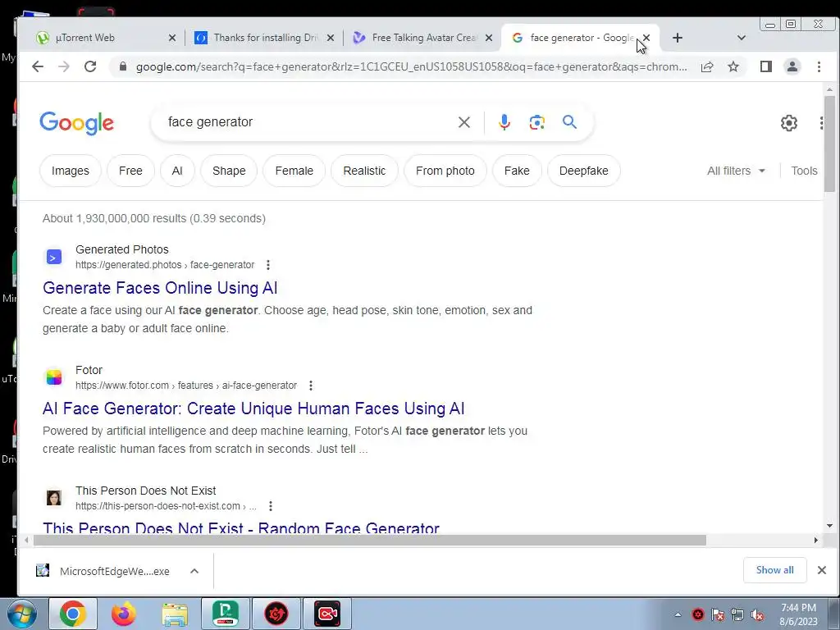Click the blue magnifier search button
This screenshot has width=840, height=630.
(x=569, y=122)
